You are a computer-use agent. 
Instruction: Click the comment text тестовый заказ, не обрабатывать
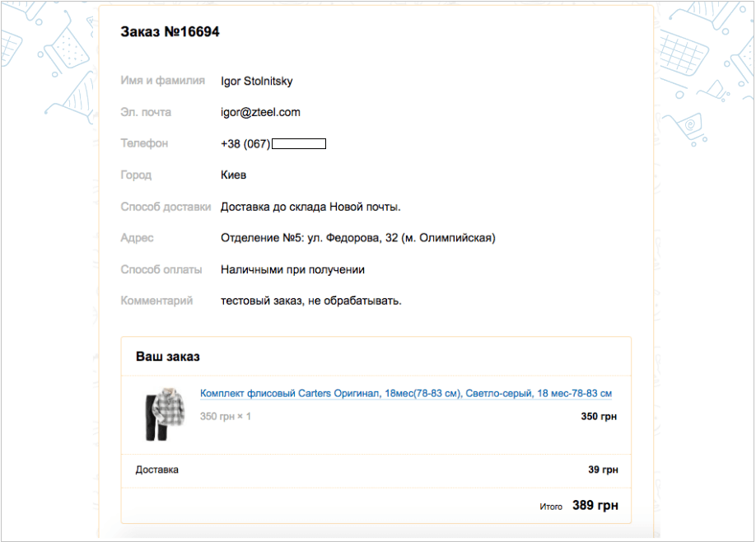[311, 301]
